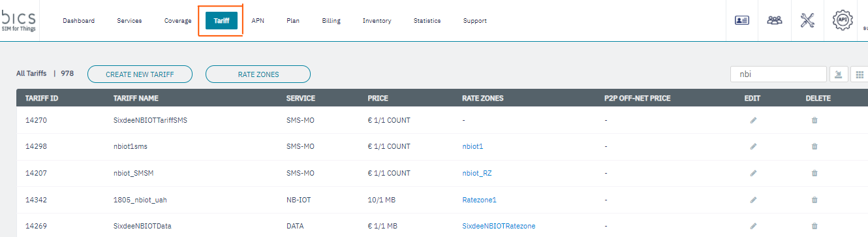Open the API gear icon

[x=843, y=20]
